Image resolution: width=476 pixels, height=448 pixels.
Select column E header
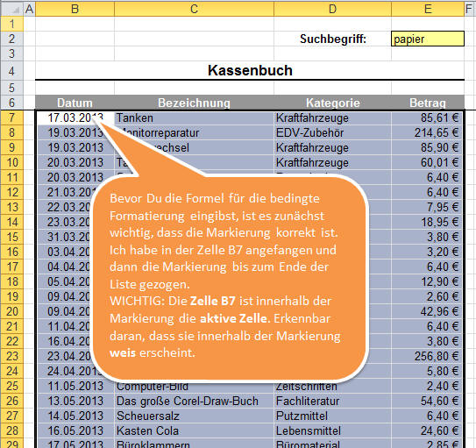(428, 9)
